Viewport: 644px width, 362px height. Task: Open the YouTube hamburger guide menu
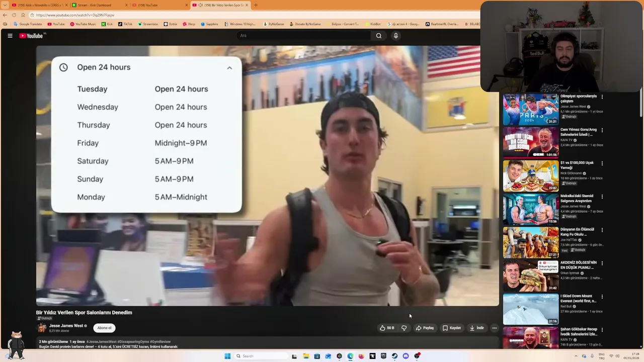click(x=10, y=36)
